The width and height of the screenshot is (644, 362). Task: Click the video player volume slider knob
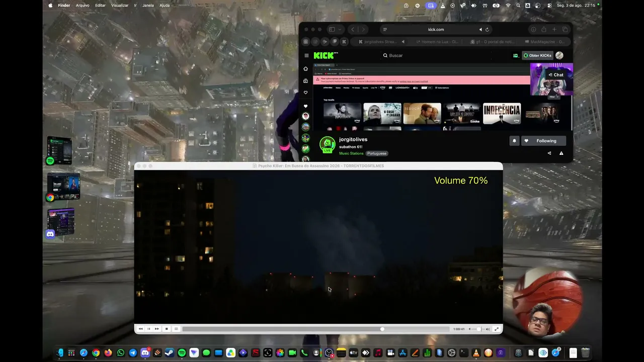point(478,329)
